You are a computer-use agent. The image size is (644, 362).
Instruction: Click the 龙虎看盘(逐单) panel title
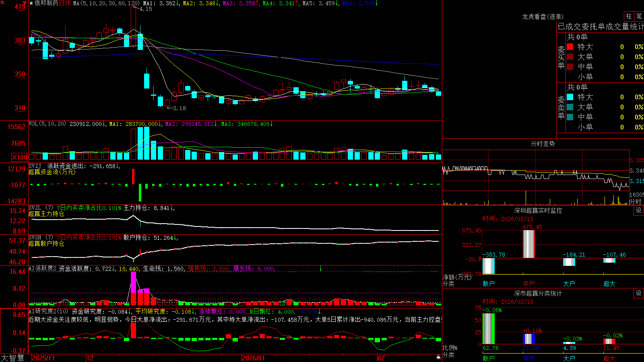[x=543, y=16]
